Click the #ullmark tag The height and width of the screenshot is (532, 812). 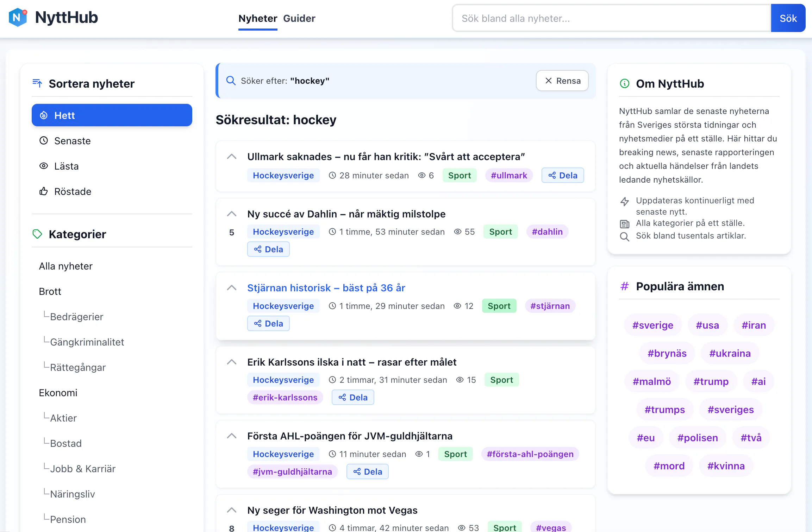pos(509,175)
